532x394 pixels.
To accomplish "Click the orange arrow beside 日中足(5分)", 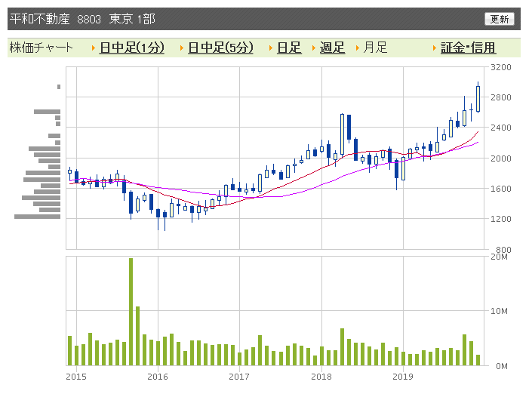I will click(182, 48).
